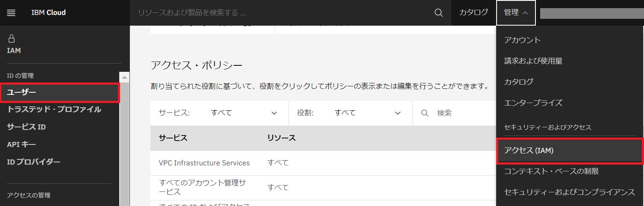Click the magnifier icon in policy search

click(x=425, y=113)
